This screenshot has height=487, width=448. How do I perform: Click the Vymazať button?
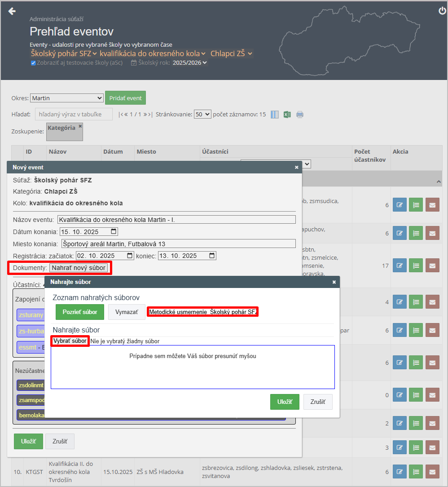point(127,312)
